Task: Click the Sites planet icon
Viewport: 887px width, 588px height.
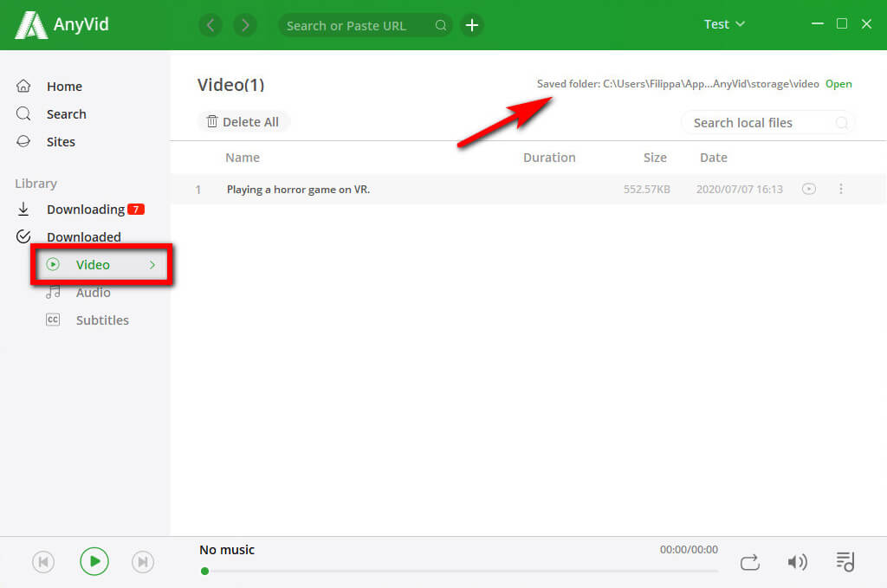Action: coord(23,141)
